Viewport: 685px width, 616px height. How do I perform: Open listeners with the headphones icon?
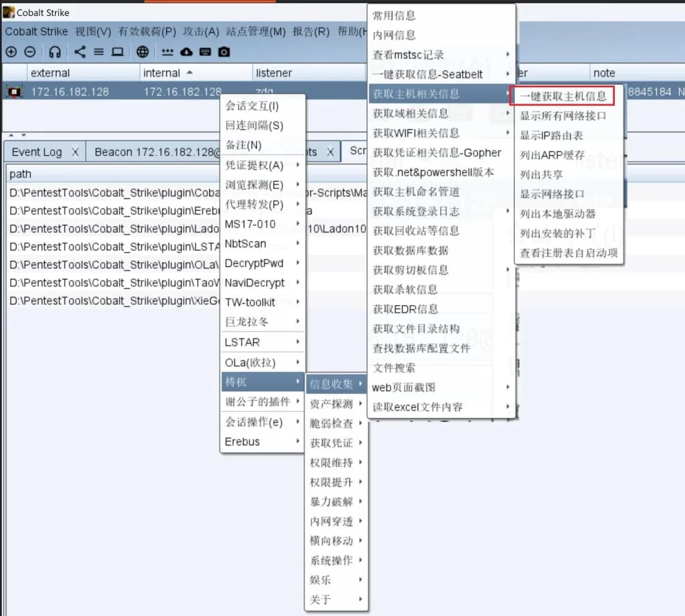55,52
